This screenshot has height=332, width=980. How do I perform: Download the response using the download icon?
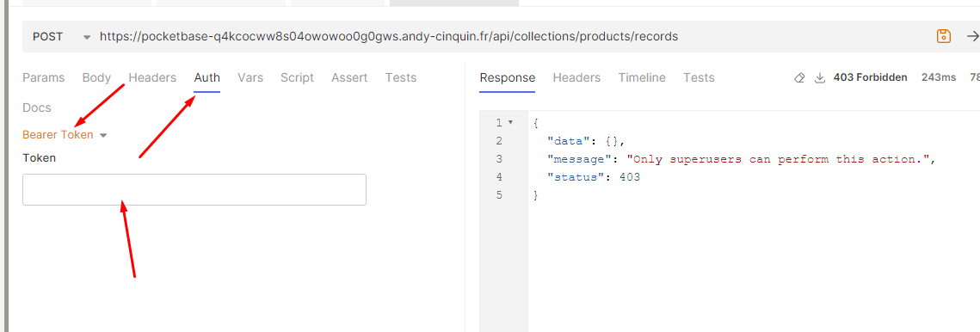coord(820,77)
